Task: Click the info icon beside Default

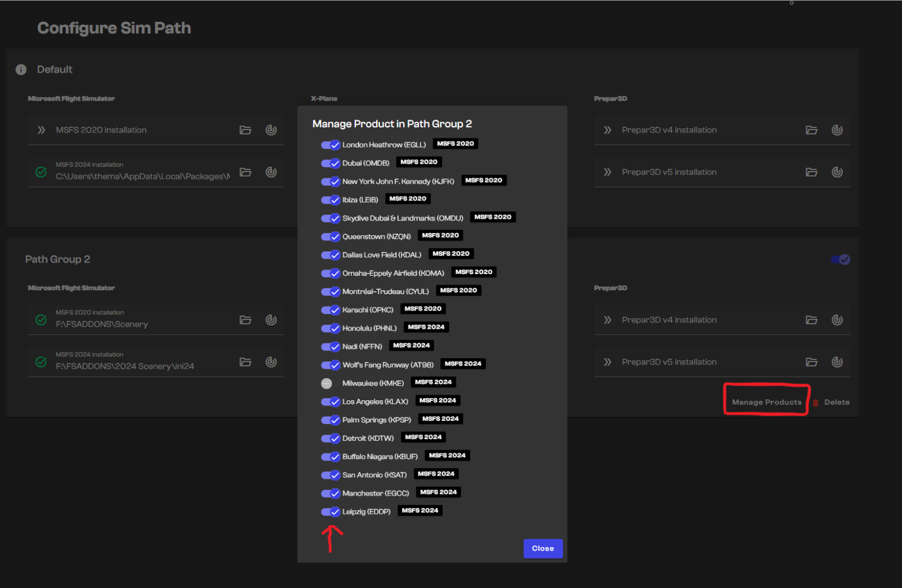Action: click(21, 70)
